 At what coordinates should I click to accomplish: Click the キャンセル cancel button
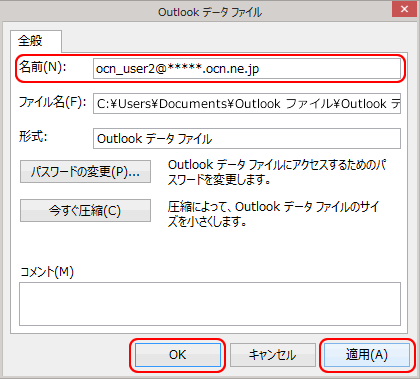pyautogui.click(x=272, y=355)
